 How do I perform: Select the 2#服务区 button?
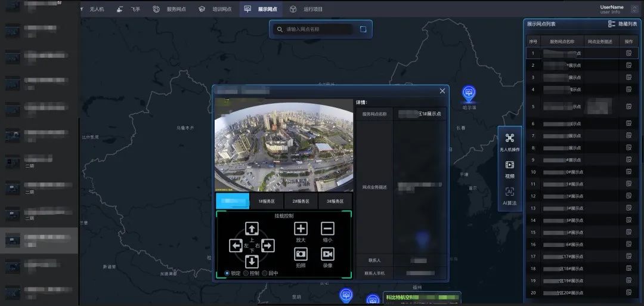(301, 202)
